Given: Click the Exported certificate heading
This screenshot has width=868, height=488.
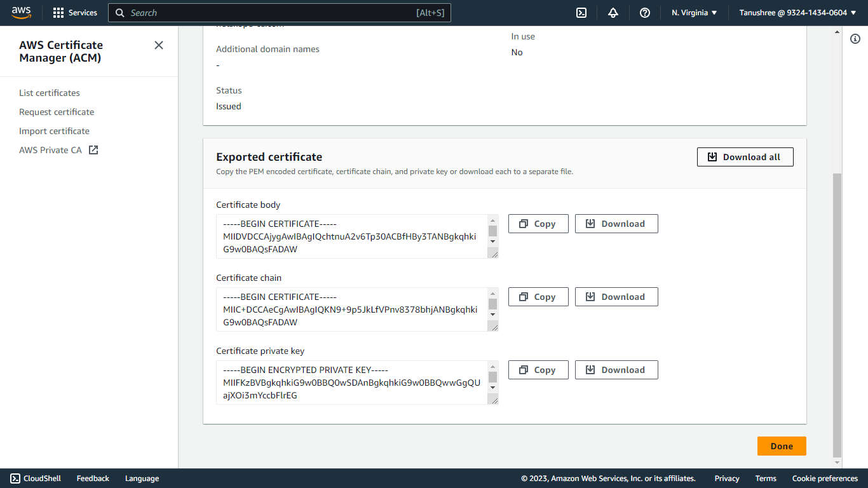Looking at the screenshot, I should pyautogui.click(x=269, y=157).
